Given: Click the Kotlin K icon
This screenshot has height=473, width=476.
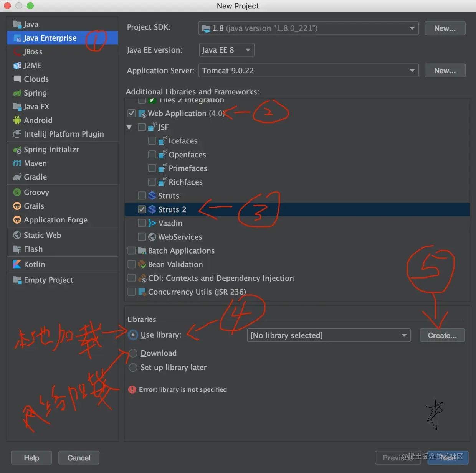Looking at the screenshot, I should [17, 264].
